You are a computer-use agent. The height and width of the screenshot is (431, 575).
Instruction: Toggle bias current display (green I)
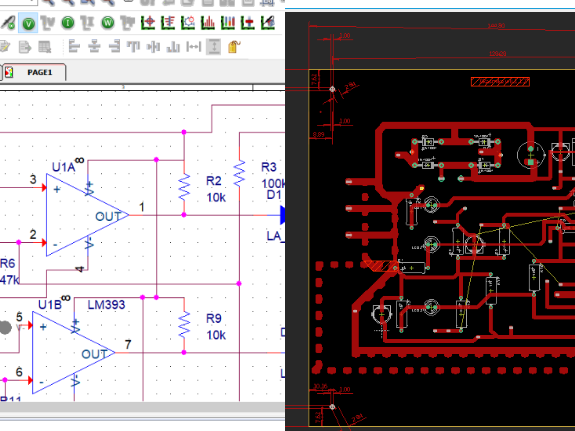68,23
